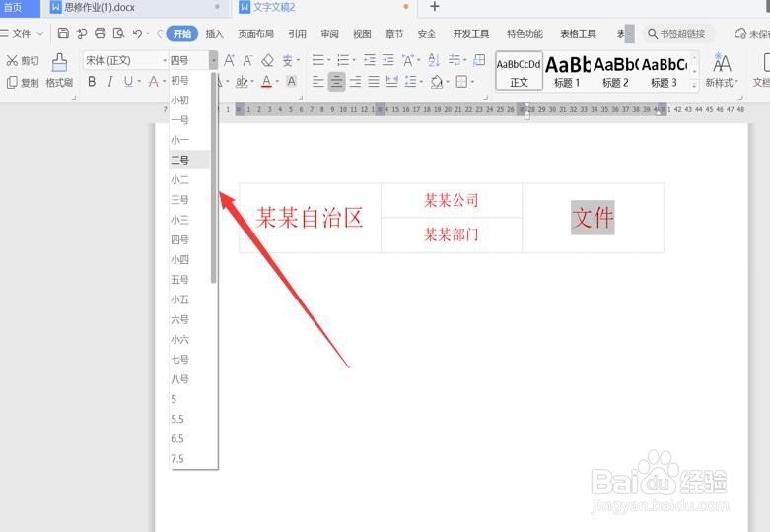Click the Print icon in quick toolbar
The image size is (770, 532).
click(101, 33)
